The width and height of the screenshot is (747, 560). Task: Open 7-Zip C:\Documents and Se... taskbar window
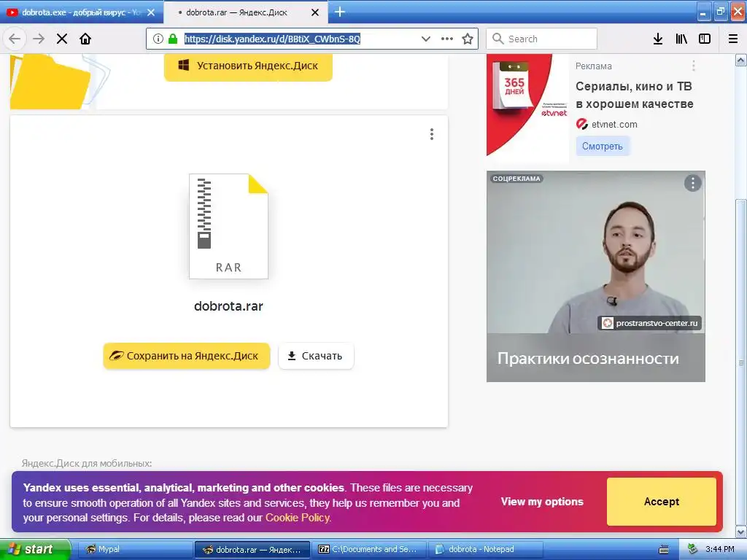tap(370, 550)
